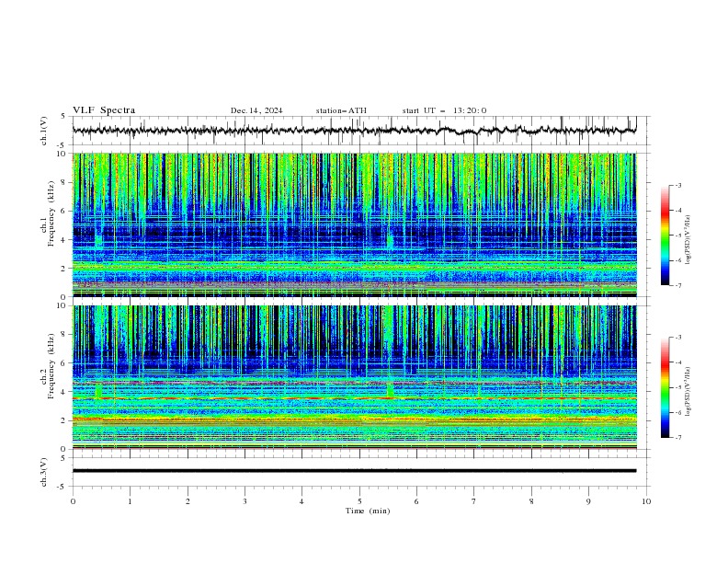The image size is (728, 563).
Task: Click the ch.3(V) waveform axis label
Action: coord(44,472)
